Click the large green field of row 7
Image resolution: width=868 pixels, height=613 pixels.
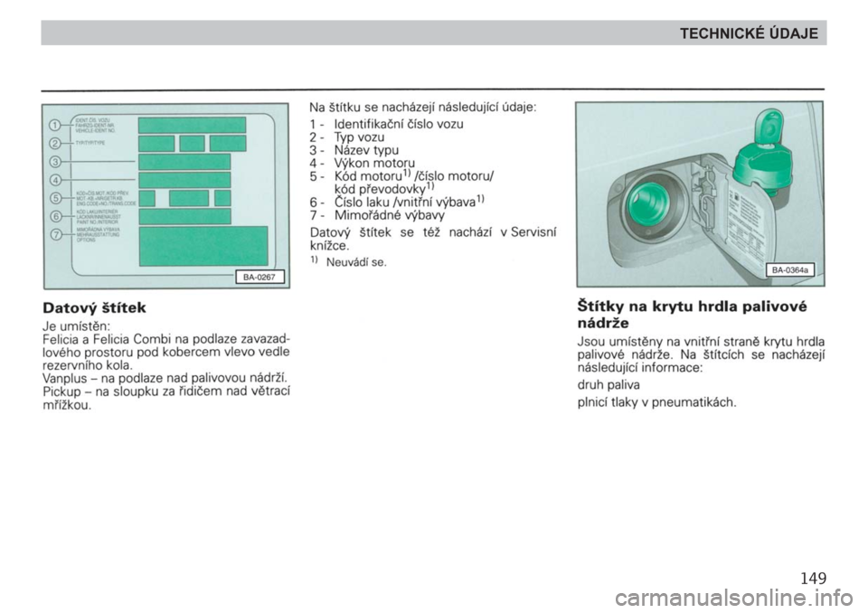coord(203,246)
